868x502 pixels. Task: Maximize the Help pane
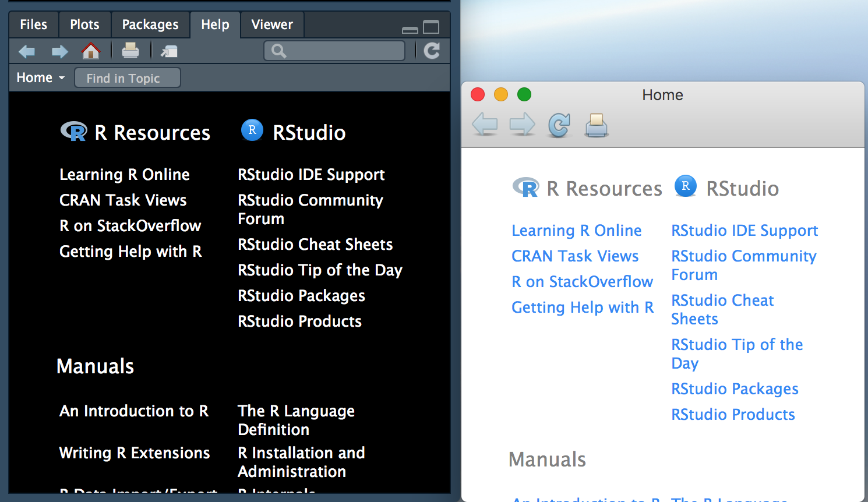[431, 27]
